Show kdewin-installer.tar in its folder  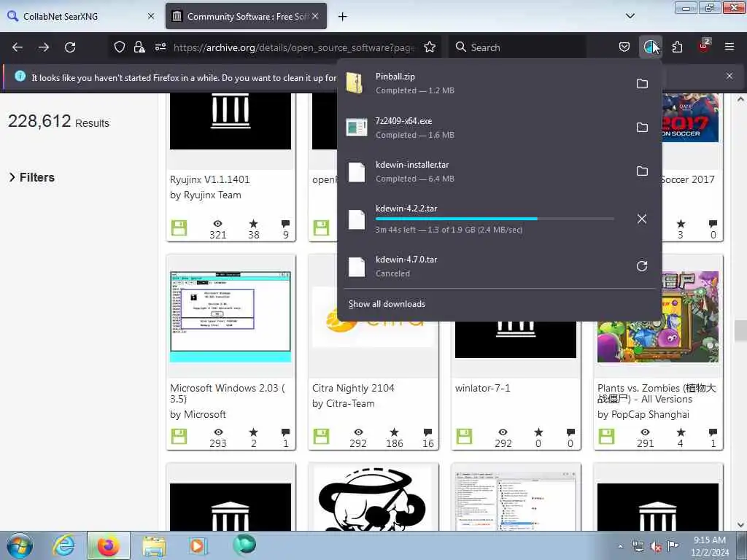click(x=642, y=171)
